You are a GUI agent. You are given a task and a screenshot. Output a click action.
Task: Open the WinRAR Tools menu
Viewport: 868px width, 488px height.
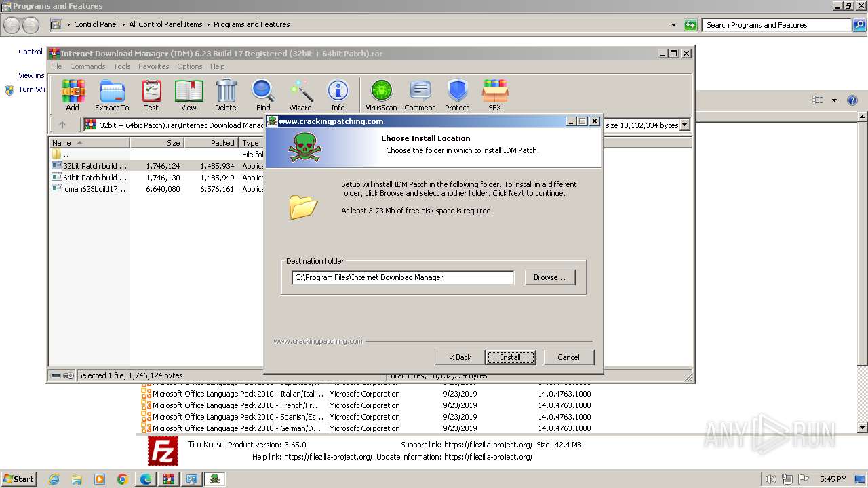(122, 66)
